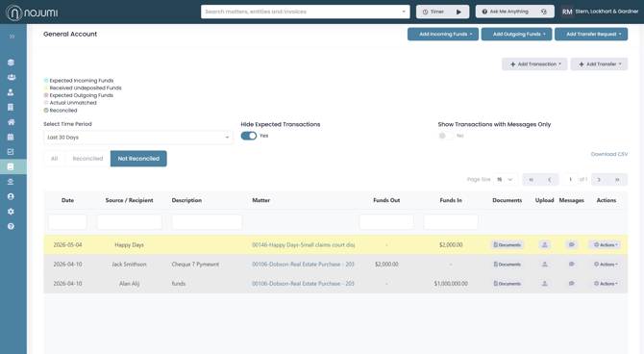Image resolution: width=644 pixels, height=354 pixels.
Task: Open Add Incoming Funds dropdown
Action: pos(443,34)
